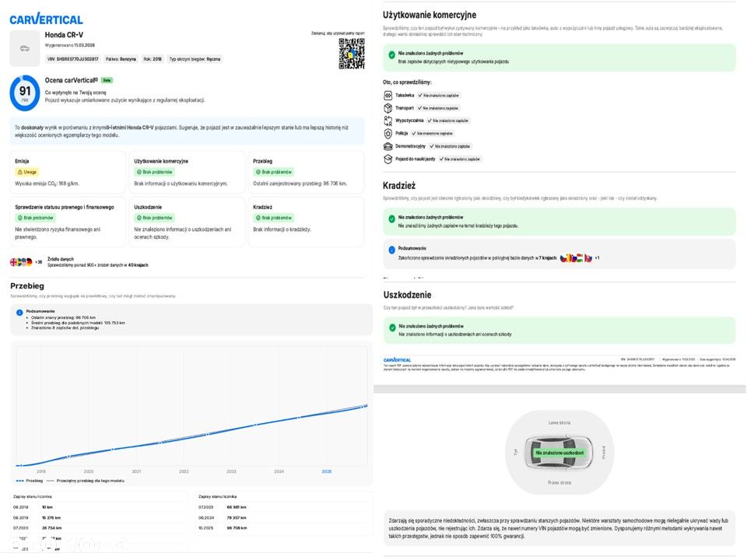Click the small carVertical footer logo
The image size is (747, 560).
pyautogui.click(x=397, y=360)
